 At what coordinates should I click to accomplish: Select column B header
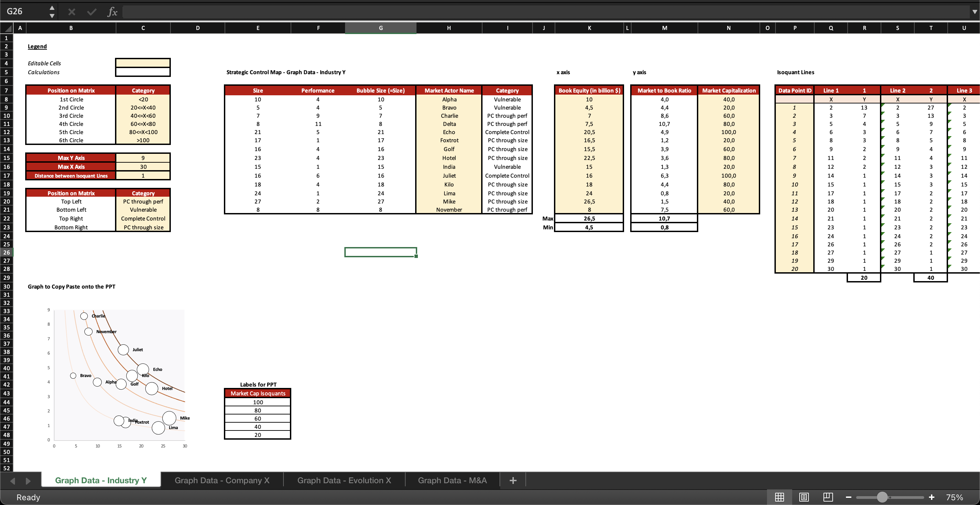tap(71, 28)
